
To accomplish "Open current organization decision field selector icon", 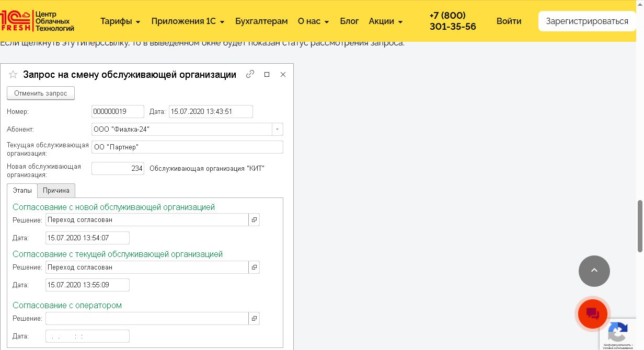I will coord(254,267).
